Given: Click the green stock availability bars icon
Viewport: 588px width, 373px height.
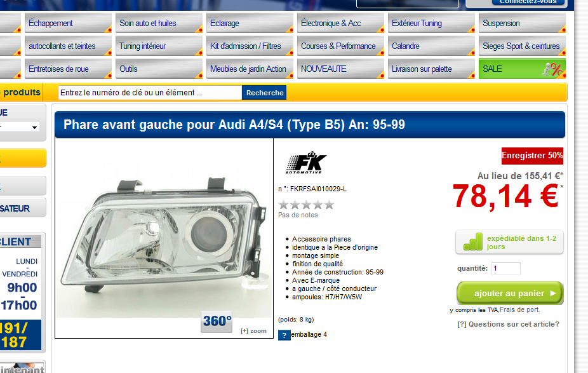Looking at the screenshot, I should tap(473, 242).
